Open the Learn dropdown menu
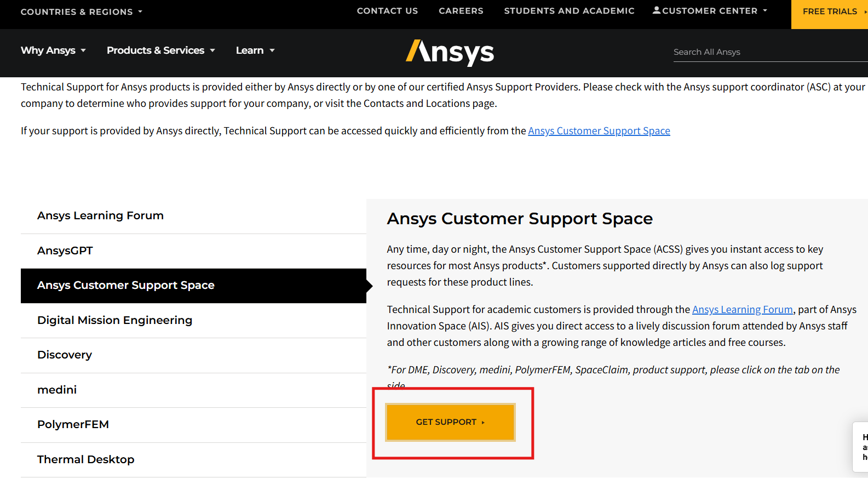 click(x=255, y=50)
